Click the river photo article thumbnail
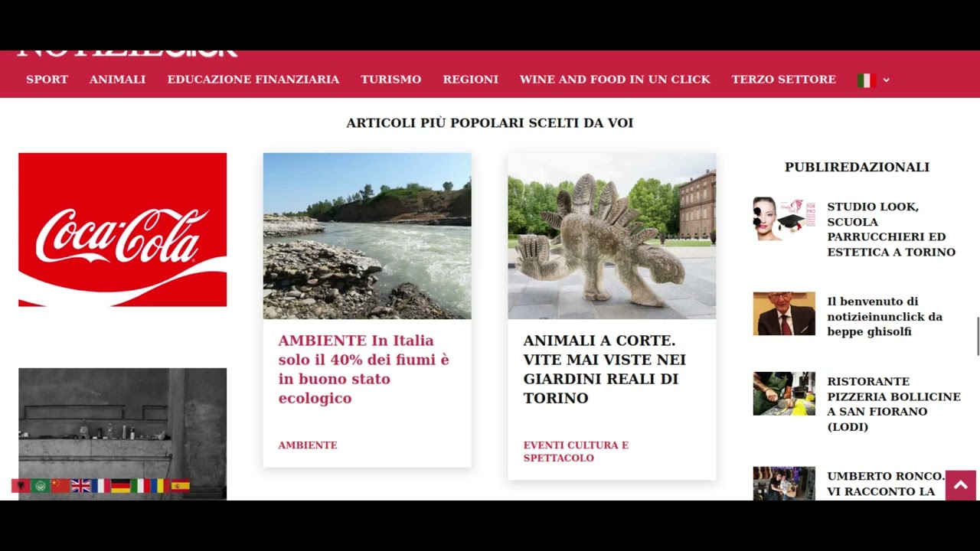Image resolution: width=980 pixels, height=551 pixels. pos(367,236)
